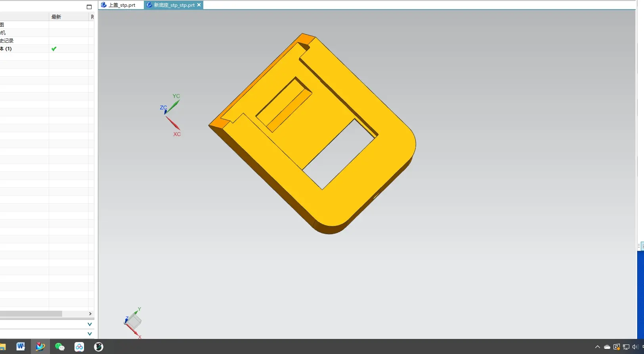644x354 pixels.
Task: Click the view orientation triad cube
Action: pyautogui.click(x=134, y=321)
